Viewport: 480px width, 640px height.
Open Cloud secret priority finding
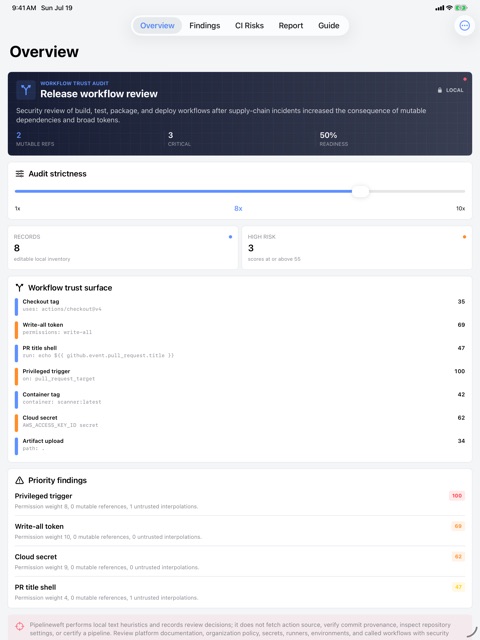(240, 562)
